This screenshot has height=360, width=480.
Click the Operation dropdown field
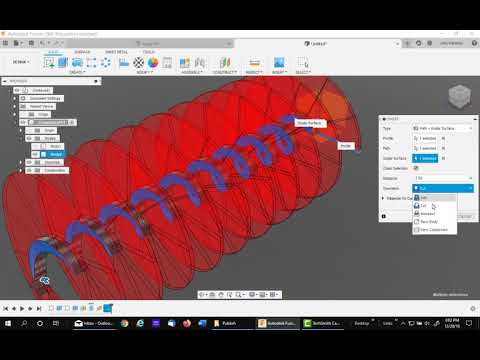(443, 188)
